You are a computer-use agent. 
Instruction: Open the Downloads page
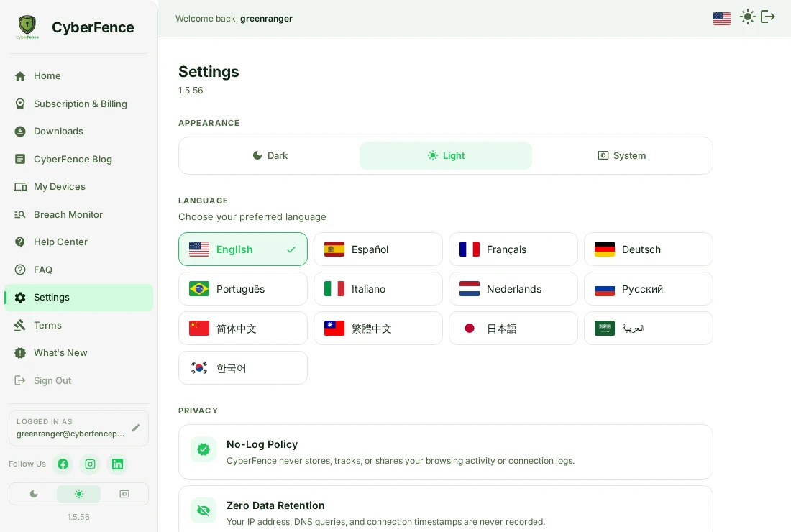point(78,131)
